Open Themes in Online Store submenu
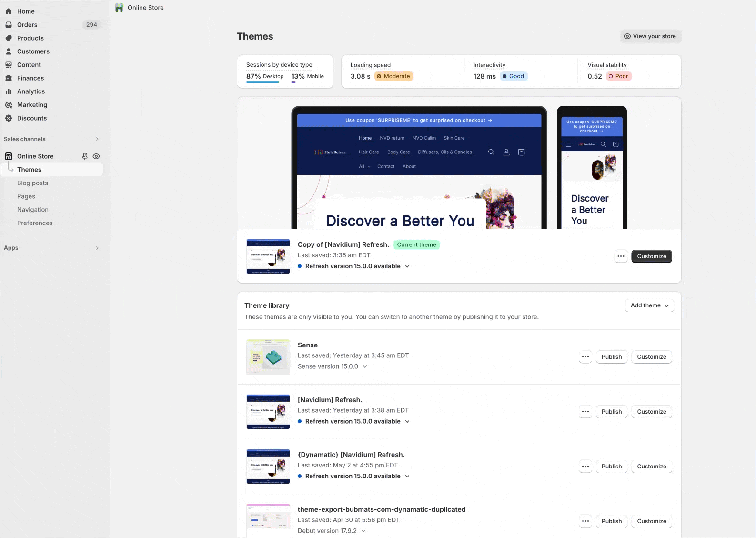Viewport: 756px width, 538px height. (x=51, y=170)
